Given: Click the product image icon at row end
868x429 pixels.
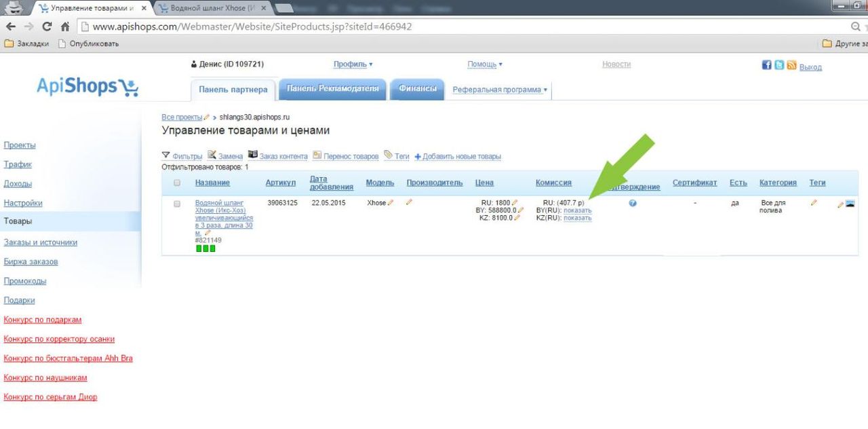Looking at the screenshot, I should pyautogui.click(x=850, y=204).
